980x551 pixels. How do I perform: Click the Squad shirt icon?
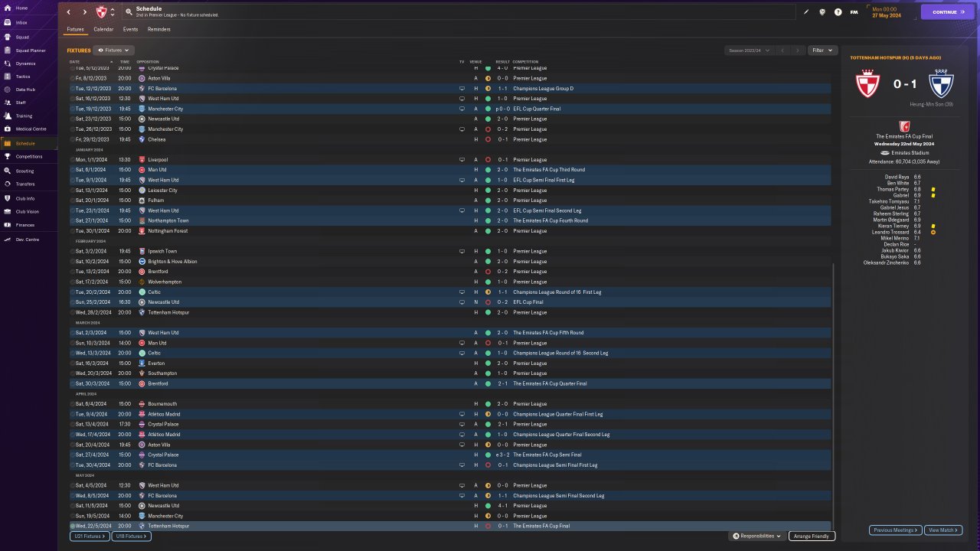coord(8,37)
